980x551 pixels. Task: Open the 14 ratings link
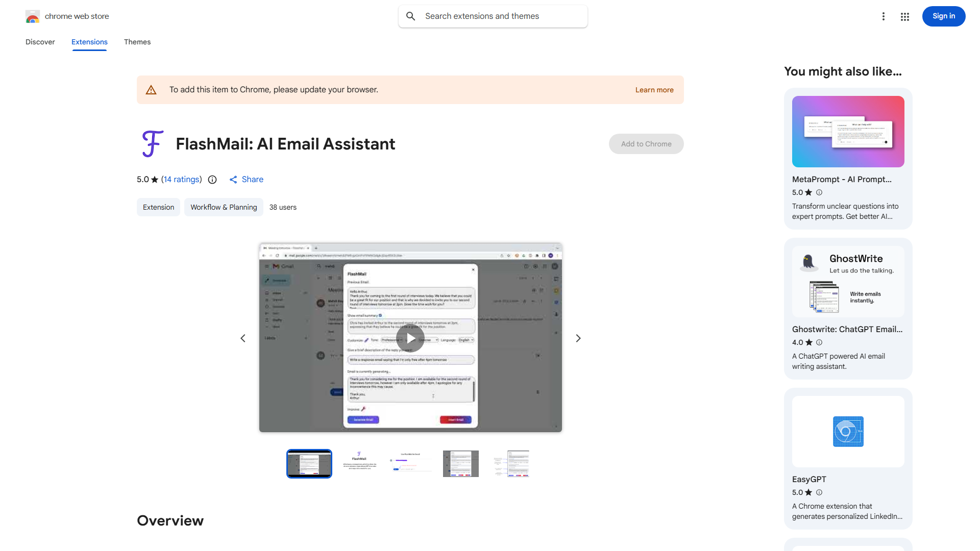[x=181, y=180]
